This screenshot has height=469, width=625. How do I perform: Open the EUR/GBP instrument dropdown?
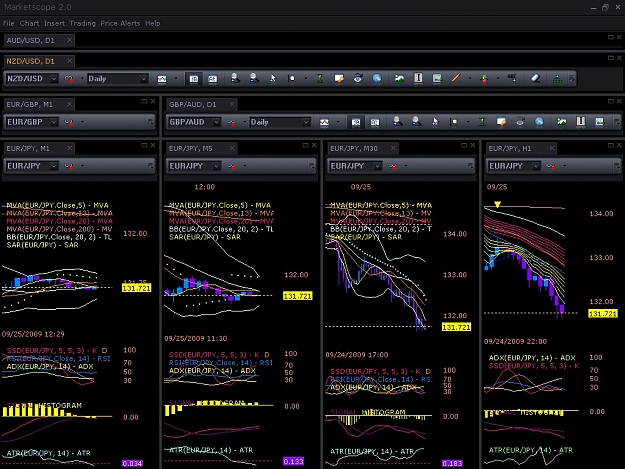coord(54,122)
